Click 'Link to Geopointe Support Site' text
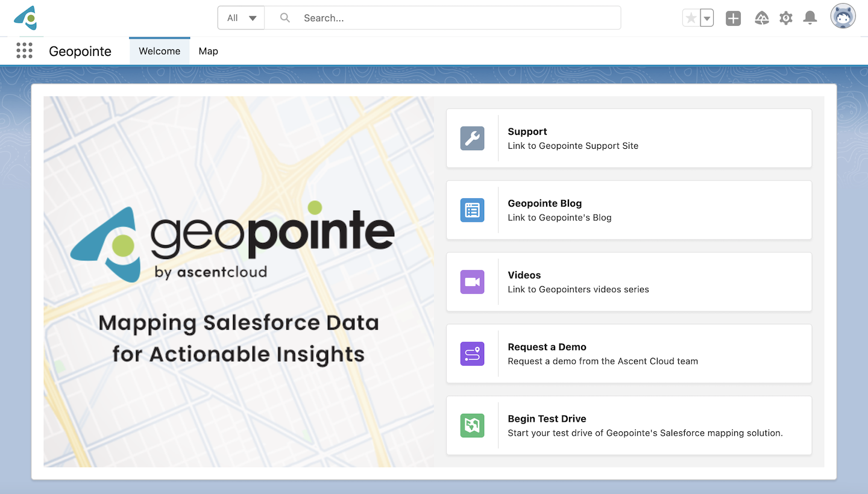 click(573, 146)
